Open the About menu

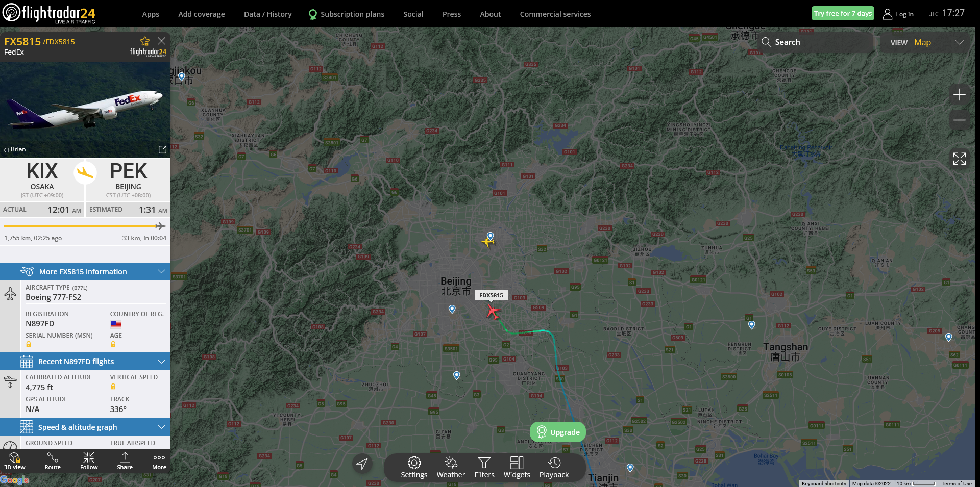tap(491, 14)
